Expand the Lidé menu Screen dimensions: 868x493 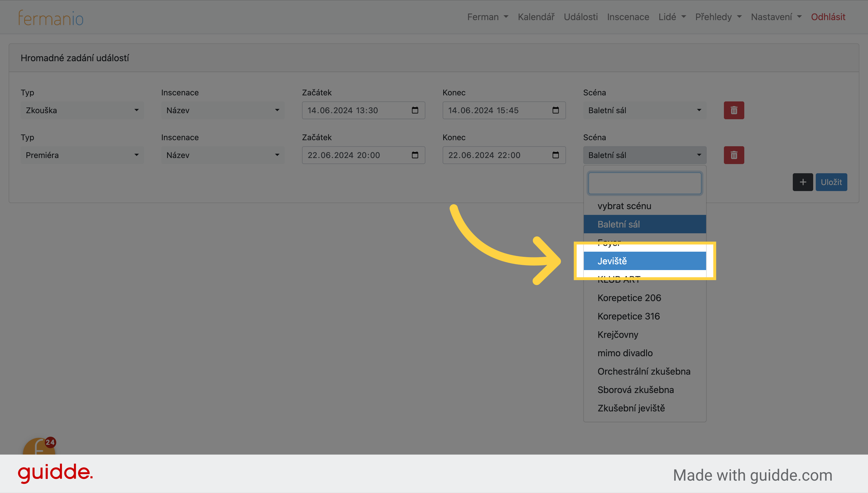(x=672, y=17)
